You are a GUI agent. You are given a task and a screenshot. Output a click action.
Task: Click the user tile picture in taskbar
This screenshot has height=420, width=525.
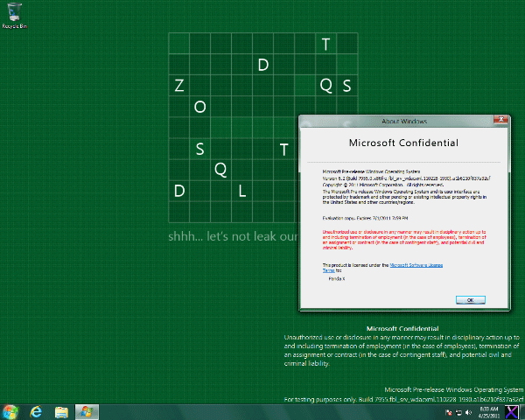click(x=511, y=412)
